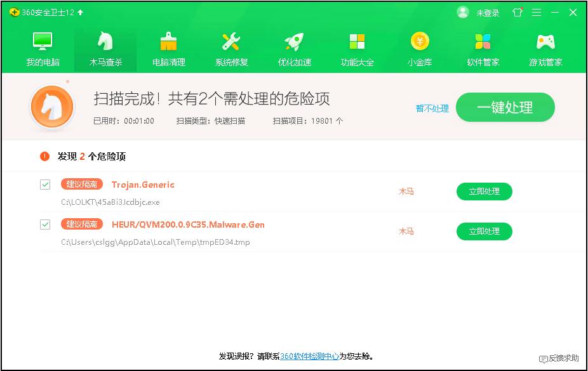588x371 pixels.
Task: Click the 未登录 user avatar icon
Action: pyautogui.click(x=462, y=12)
